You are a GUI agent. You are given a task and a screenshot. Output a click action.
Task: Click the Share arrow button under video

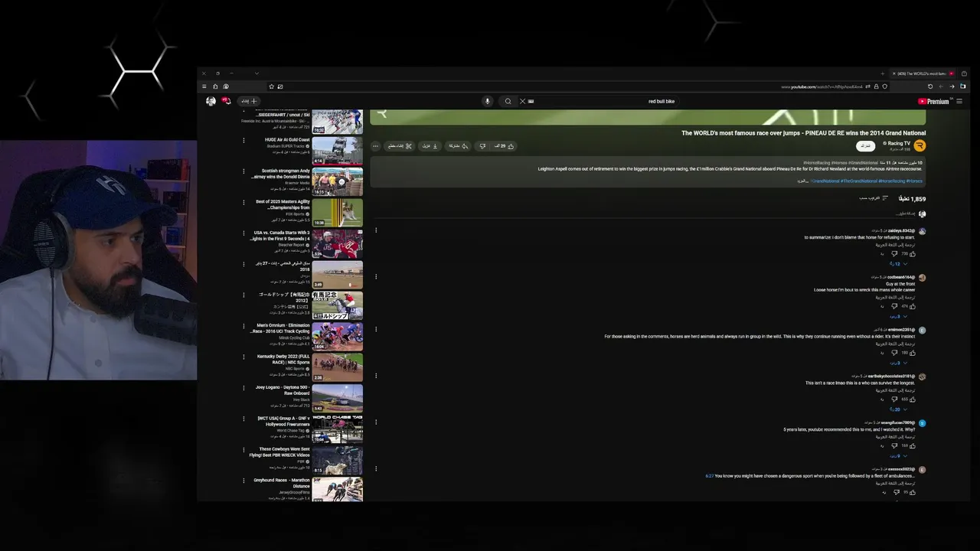click(459, 146)
